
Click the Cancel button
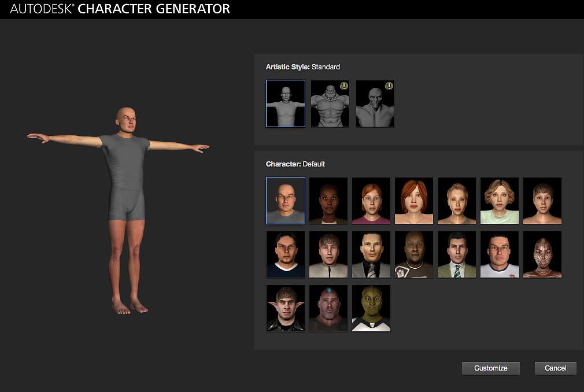point(555,368)
